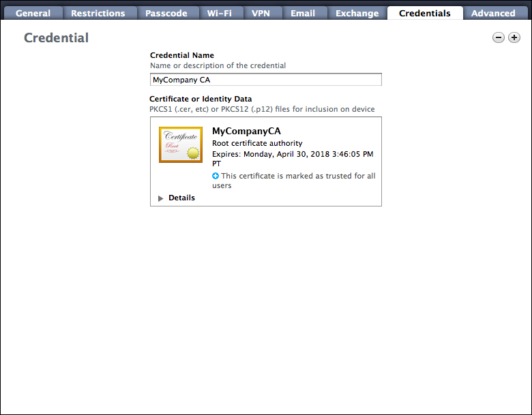Screen dimensions: 532x415
Task: Open the Advanced tab
Action: coord(493,13)
